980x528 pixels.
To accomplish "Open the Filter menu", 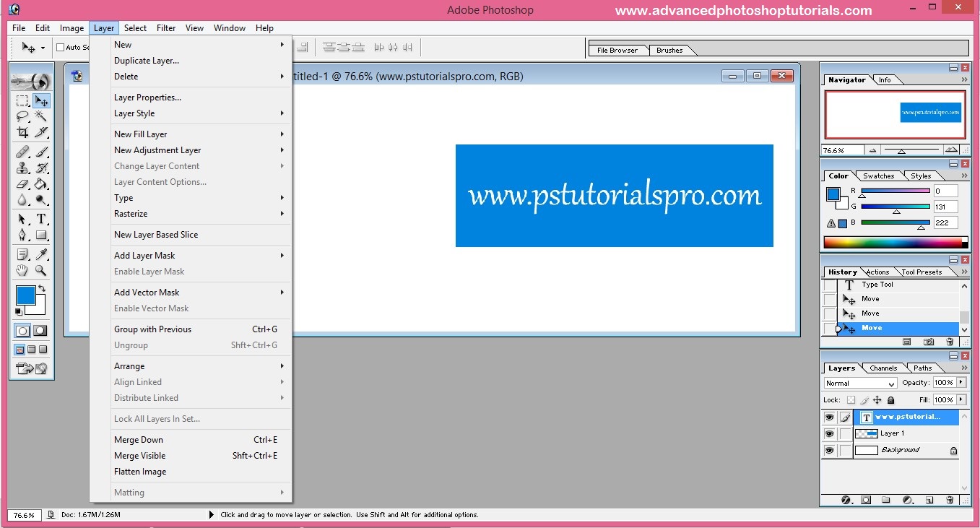I will point(166,28).
